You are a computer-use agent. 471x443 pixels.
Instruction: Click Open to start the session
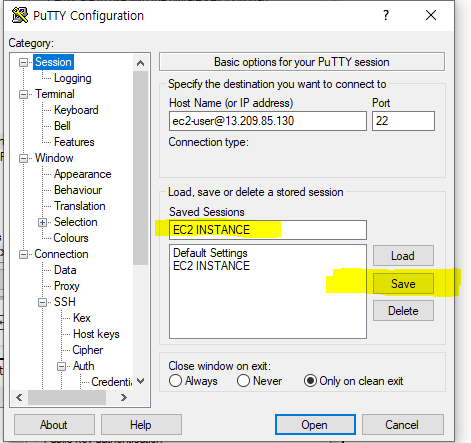click(315, 425)
